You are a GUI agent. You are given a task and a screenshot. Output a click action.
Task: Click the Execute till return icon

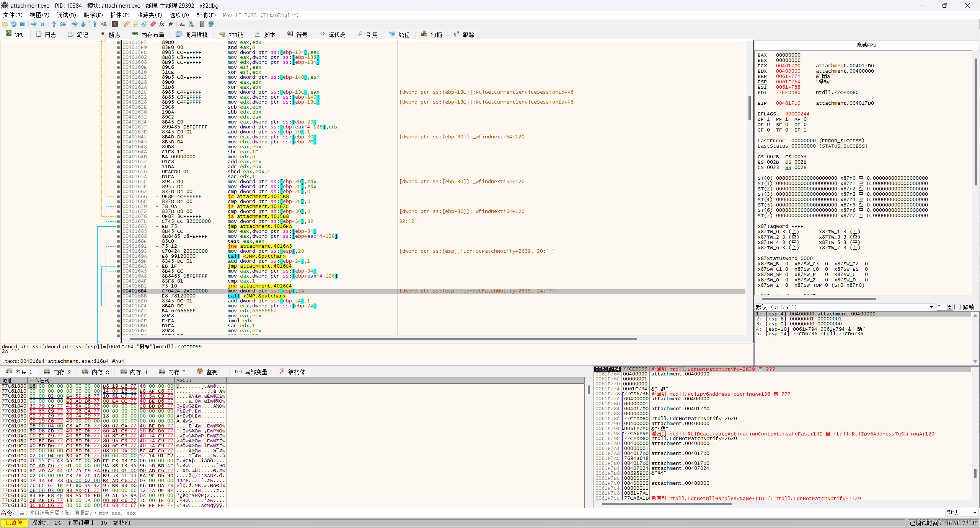tap(95, 24)
